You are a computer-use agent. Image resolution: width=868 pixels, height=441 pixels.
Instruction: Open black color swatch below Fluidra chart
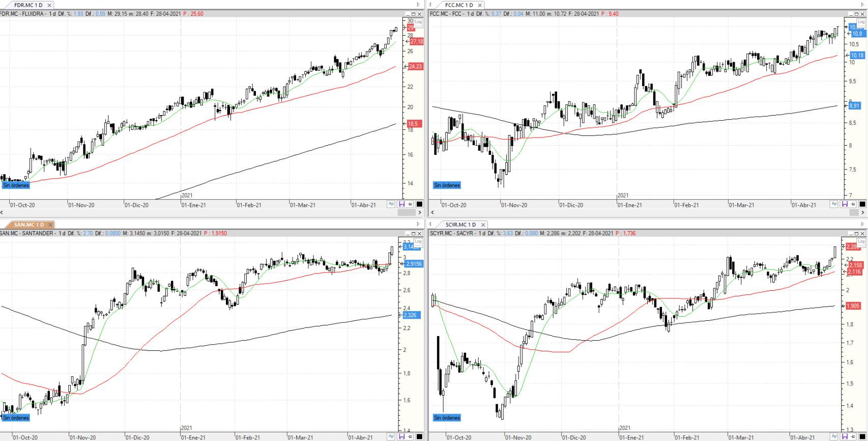point(419,204)
